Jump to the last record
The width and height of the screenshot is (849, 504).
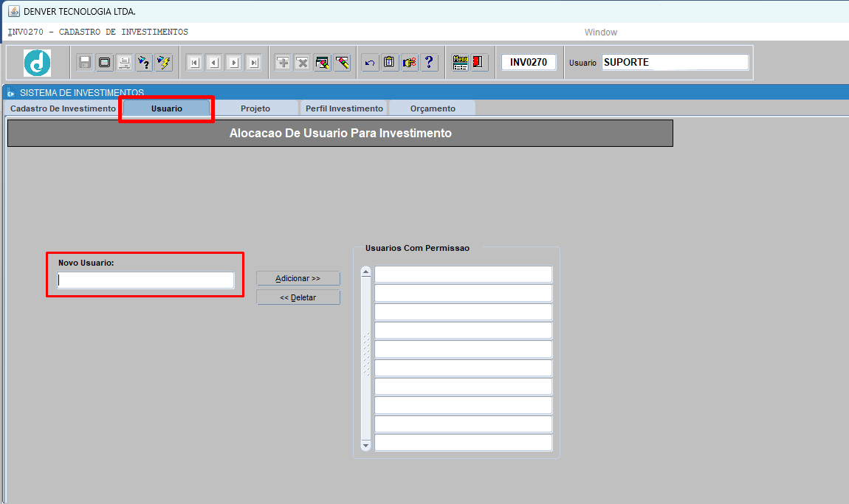(253, 63)
